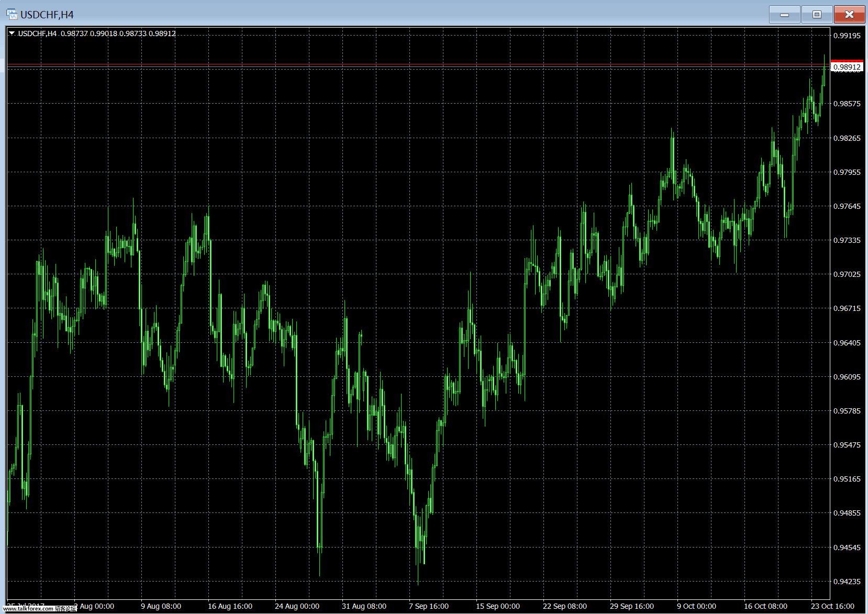Click the 0.98265 price scale label

tap(847, 138)
